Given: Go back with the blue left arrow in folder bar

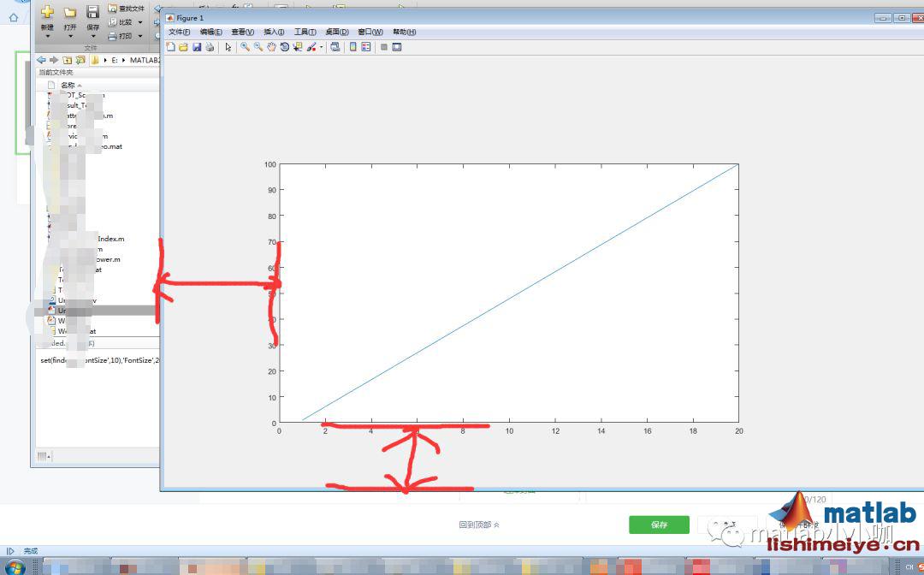Looking at the screenshot, I should 41,60.
